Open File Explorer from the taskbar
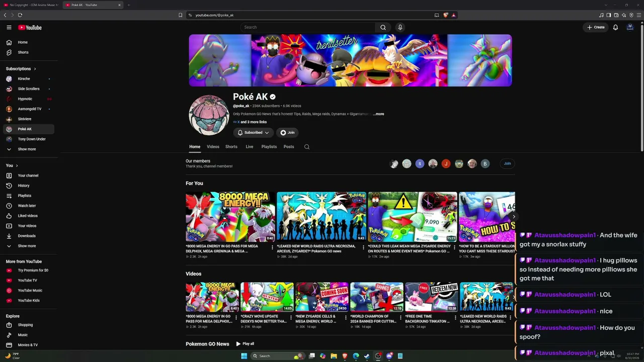644x362 pixels. tap(334, 356)
